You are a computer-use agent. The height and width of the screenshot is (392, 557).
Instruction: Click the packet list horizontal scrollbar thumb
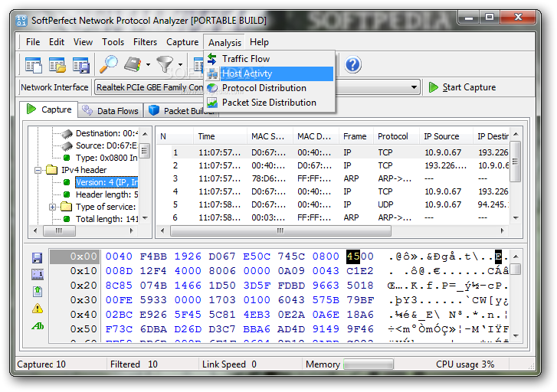[280, 230]
